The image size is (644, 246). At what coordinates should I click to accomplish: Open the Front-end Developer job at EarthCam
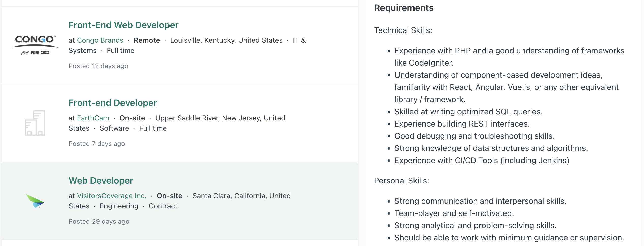pos(113,103)
